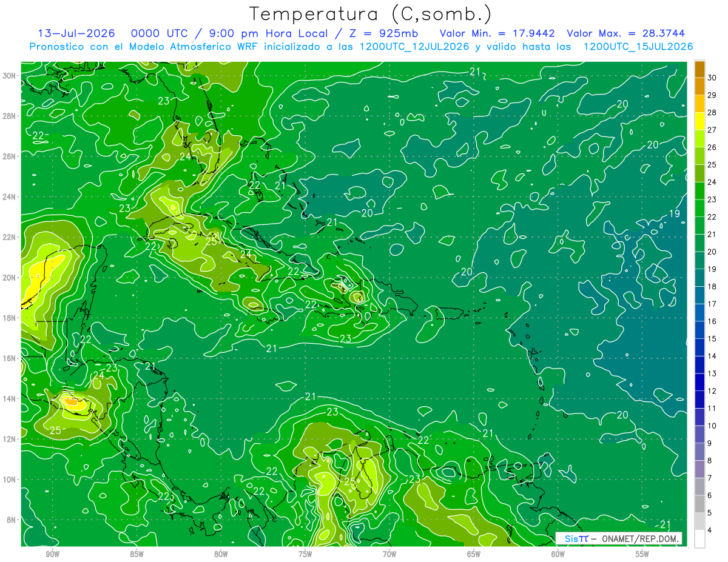Click the "8N" latitude axis label
The width and height of the screenshot is (728, 562).
[12, 520]
